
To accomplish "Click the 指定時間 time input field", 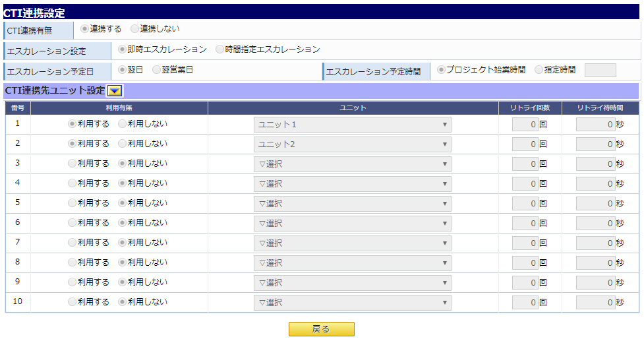I will point(600,71).
